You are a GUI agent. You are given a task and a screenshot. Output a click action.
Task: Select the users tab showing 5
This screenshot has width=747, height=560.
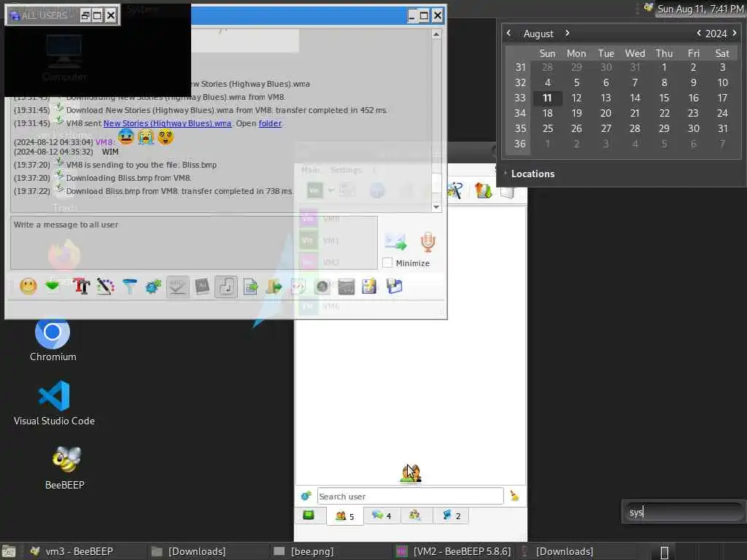click(345, 516)
